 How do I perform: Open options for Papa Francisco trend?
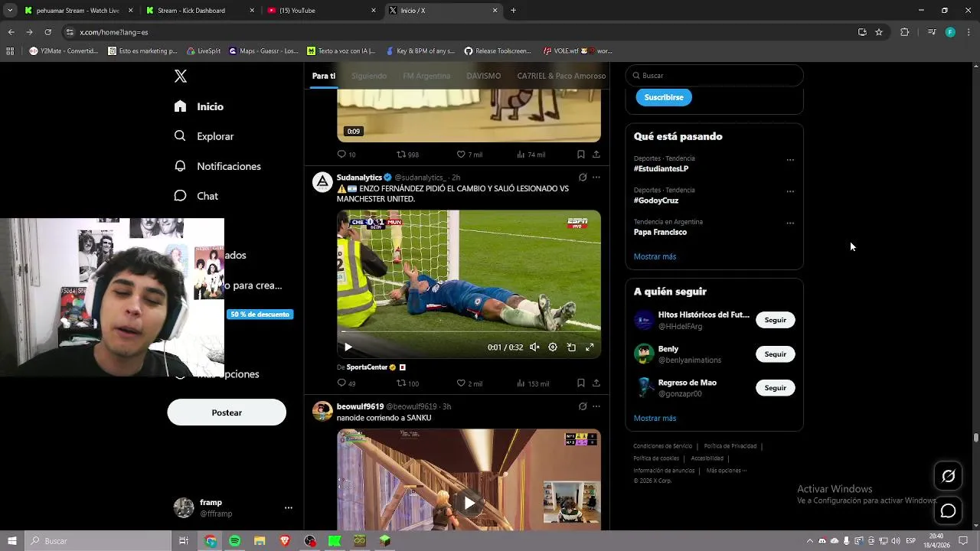click(790, 223)
